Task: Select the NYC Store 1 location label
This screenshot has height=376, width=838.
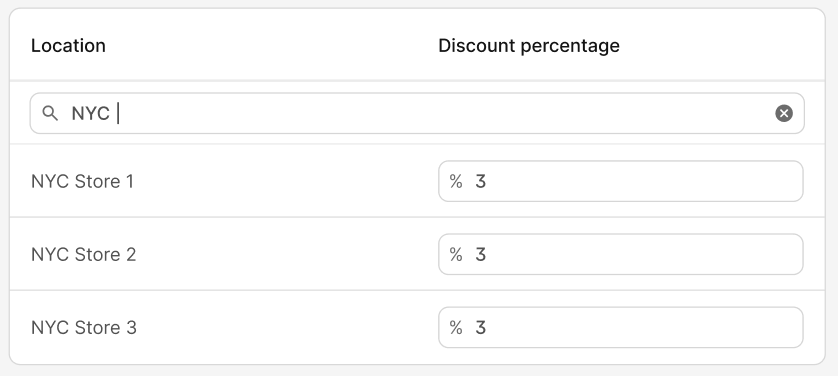Action: tap(82, 182)
